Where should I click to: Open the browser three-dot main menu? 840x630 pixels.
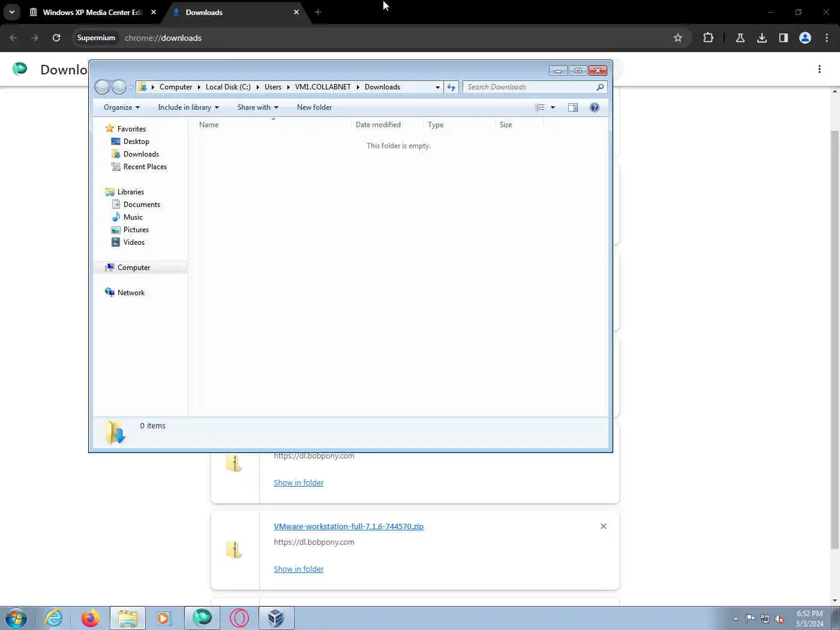point(827,38)
